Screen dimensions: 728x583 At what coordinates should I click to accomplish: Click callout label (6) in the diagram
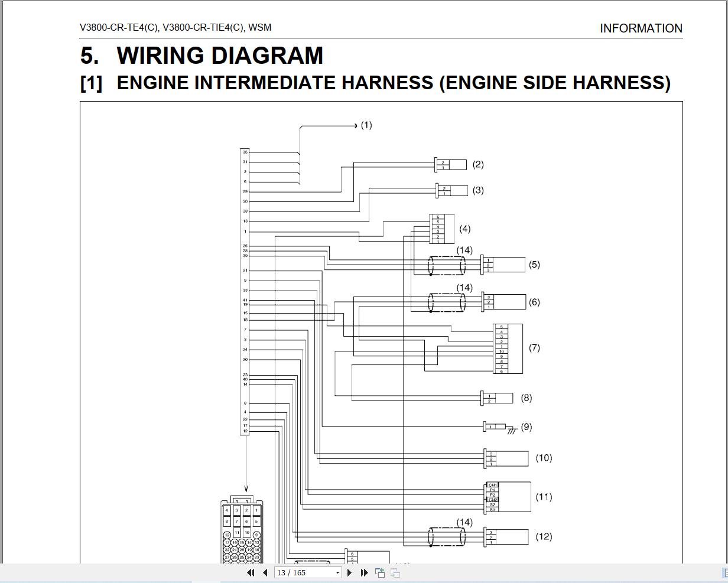pos(534,302)
